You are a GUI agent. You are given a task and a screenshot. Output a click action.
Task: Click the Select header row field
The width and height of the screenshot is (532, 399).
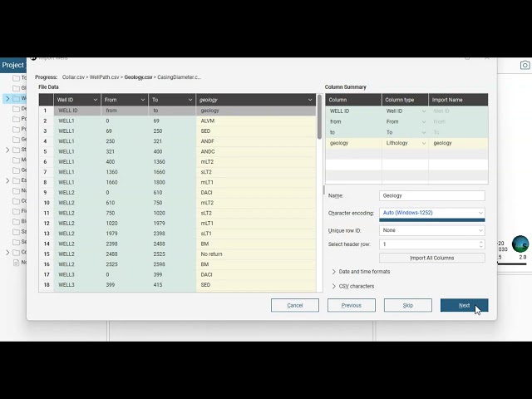click(x=432, y=244)
